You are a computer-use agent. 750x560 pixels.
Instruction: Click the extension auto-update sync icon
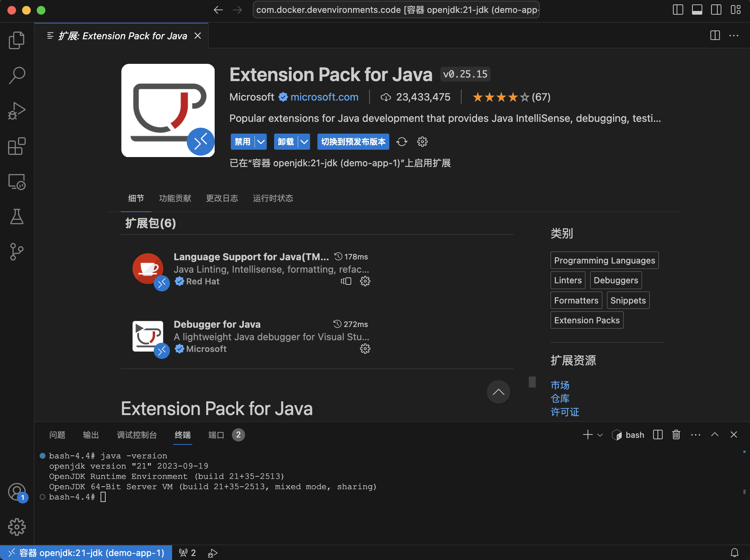[402, 142]
